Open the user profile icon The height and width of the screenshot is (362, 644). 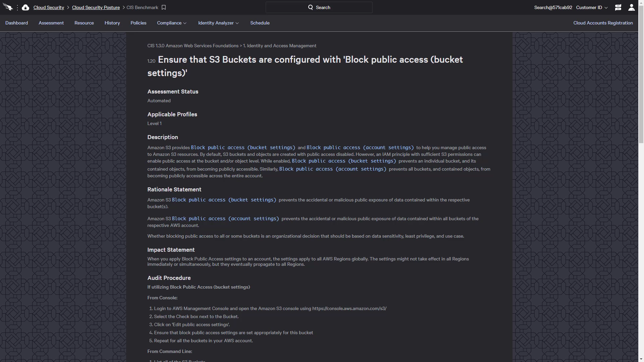[632, 7]
